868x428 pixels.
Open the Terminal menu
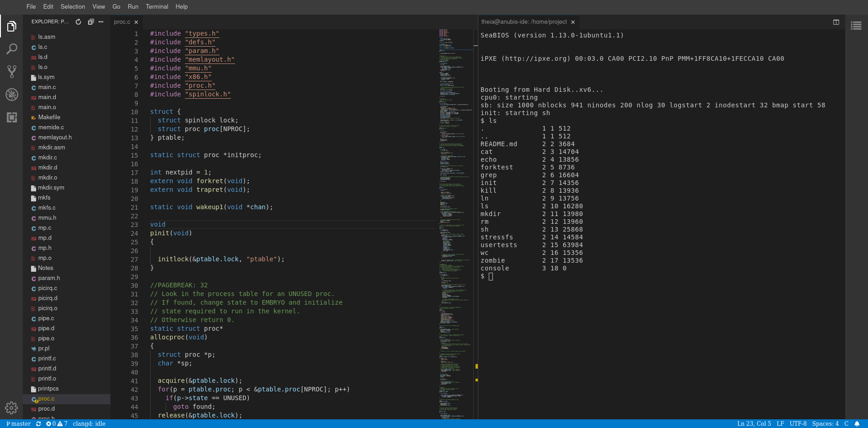(157, 6)
